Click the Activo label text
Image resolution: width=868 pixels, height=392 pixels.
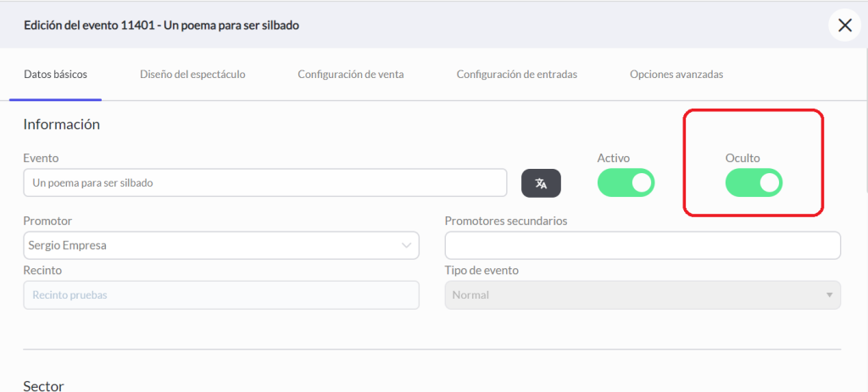click(x=614, y=158)
